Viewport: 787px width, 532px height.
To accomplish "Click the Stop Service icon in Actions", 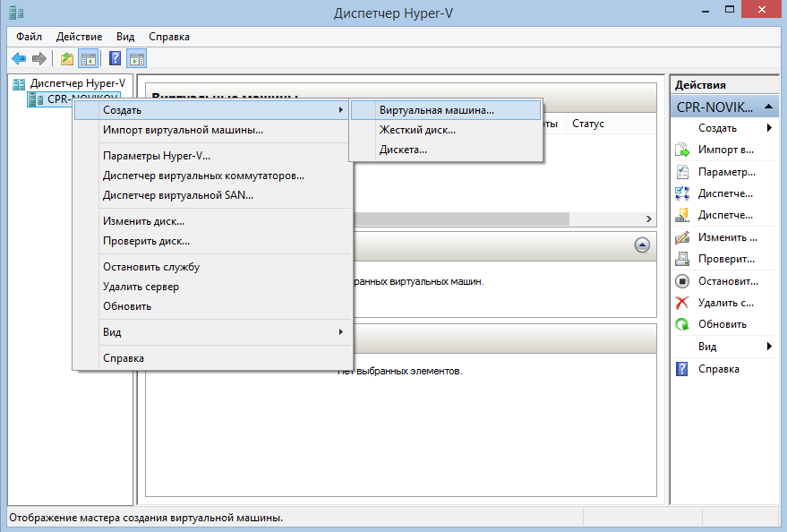I will click(681, 281).
